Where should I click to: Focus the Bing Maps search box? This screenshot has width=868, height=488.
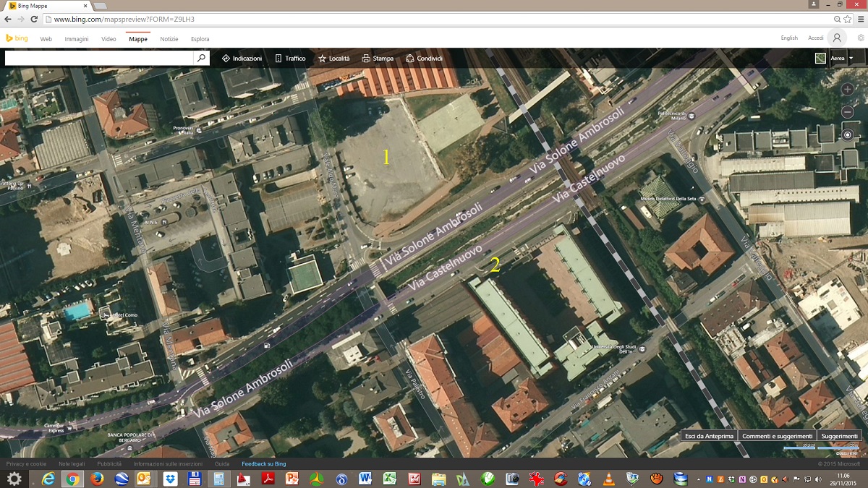coord(99,58)
